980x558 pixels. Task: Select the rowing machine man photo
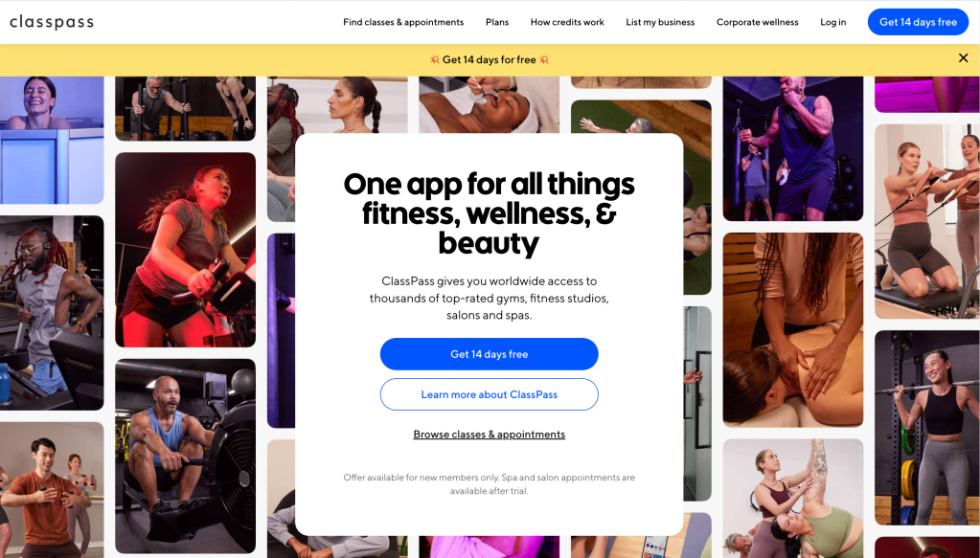[x=185, y=456]
